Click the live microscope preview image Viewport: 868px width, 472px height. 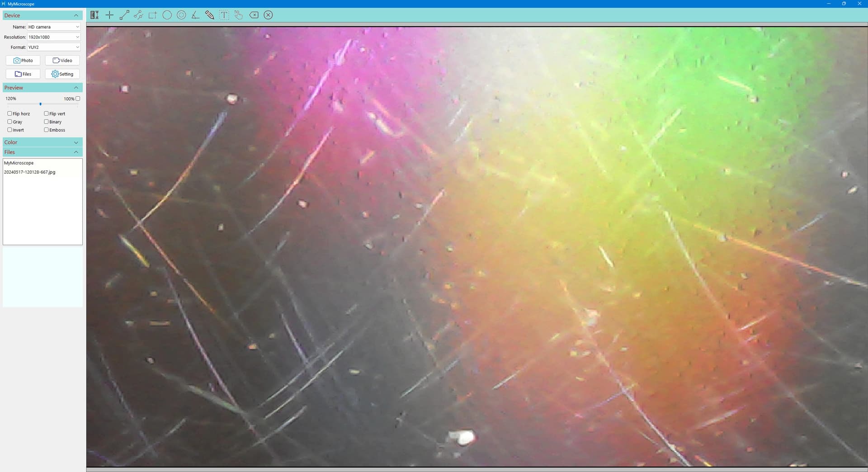point(477,247)
